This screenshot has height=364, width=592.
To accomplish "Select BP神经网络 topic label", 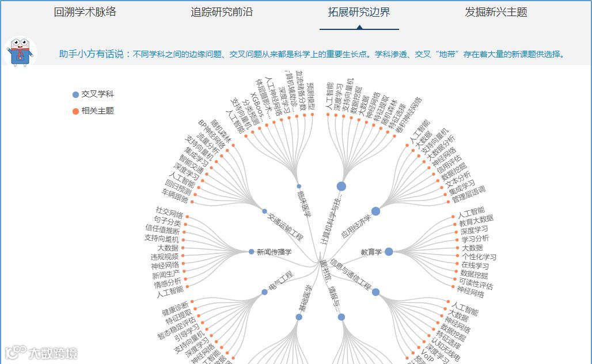I will click(212, 134).
